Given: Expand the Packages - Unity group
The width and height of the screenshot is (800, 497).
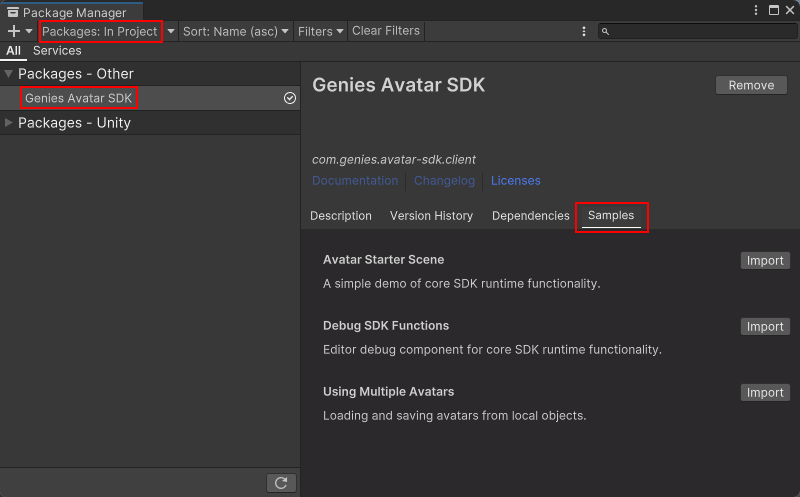Looking at the screenshot, I should 9,123.
